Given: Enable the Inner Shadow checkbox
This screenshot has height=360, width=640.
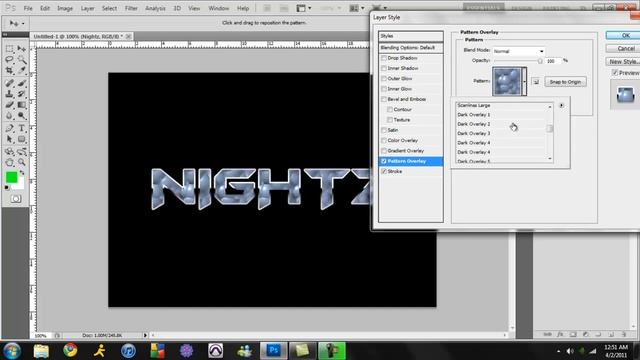Looking at the screenshot, I should coord(384,68).
